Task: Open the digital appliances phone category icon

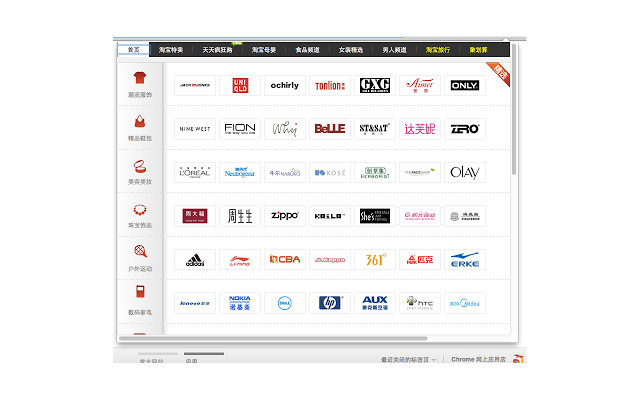Action: [140, 292]
